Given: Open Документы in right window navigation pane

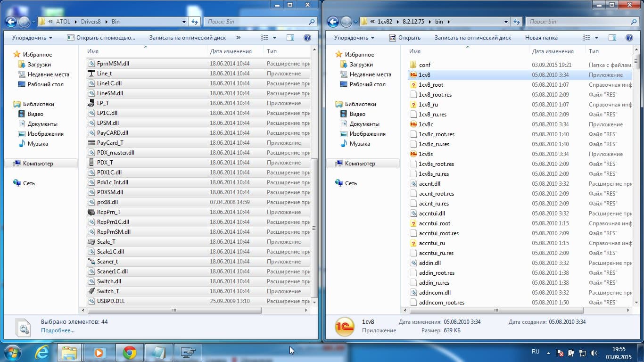Looking at the screenshot, I should 364,124.
